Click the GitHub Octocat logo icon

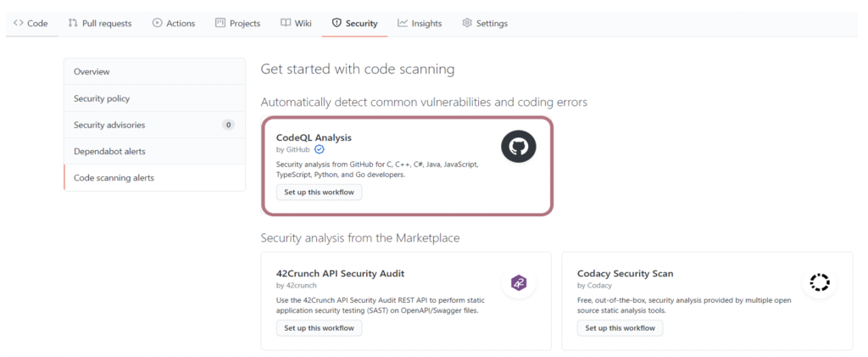point(519,146)
